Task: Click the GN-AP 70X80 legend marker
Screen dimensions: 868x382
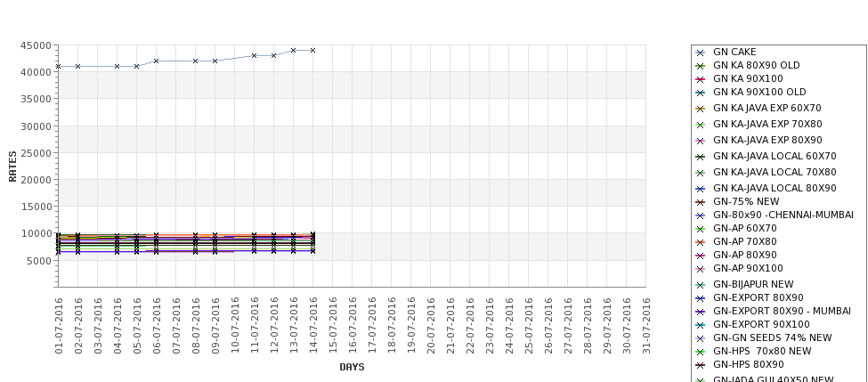Action: pos(700,242)
